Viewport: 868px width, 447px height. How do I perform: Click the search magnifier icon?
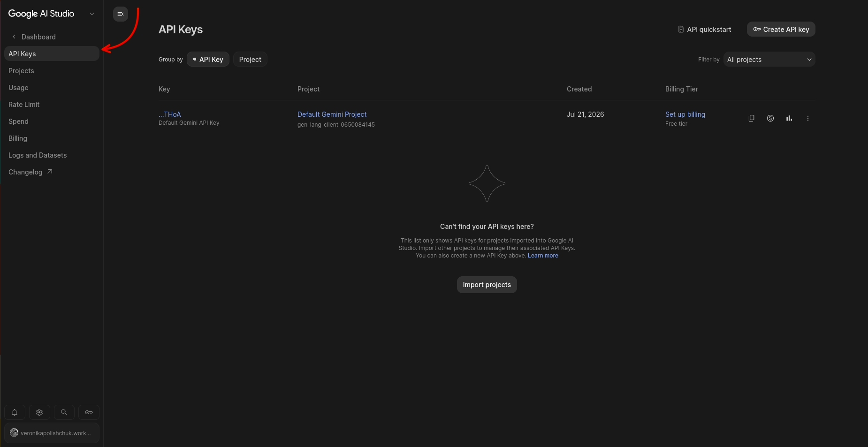[64, 412]
